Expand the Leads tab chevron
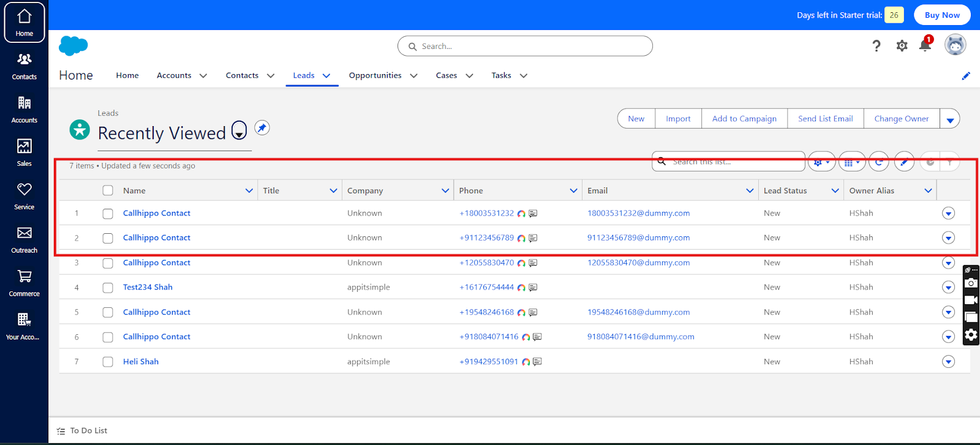The width and height of the screenshot is (980, 445). (x=326, y=76)
